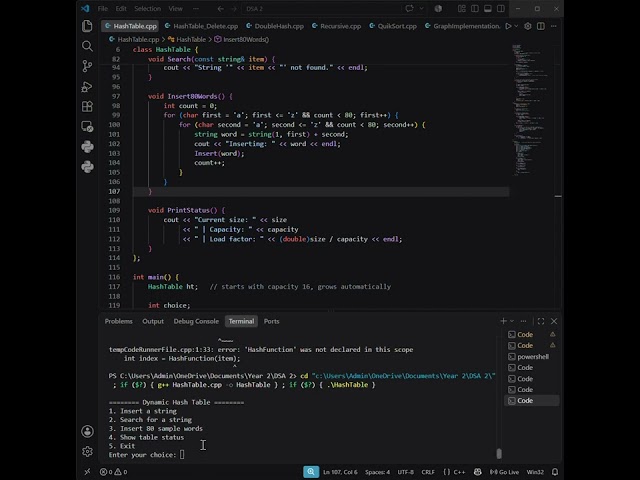Click the highlighted zoom search icon in status bar
Screen dimensions: 640x480
(311, 472)
